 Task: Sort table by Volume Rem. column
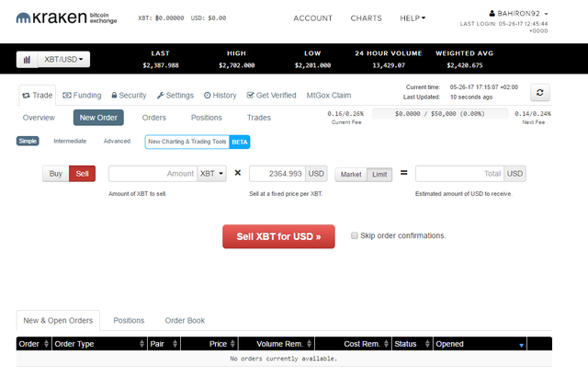click(x=277, y=344)
